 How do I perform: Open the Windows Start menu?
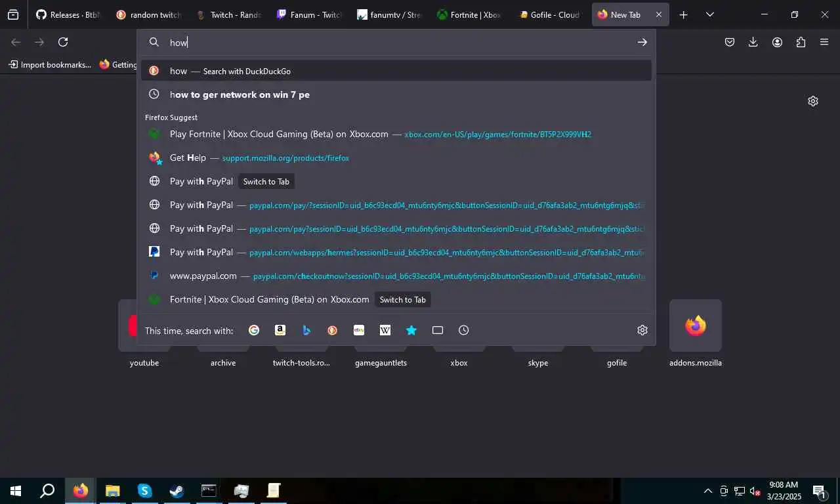(x=16, y=491)
